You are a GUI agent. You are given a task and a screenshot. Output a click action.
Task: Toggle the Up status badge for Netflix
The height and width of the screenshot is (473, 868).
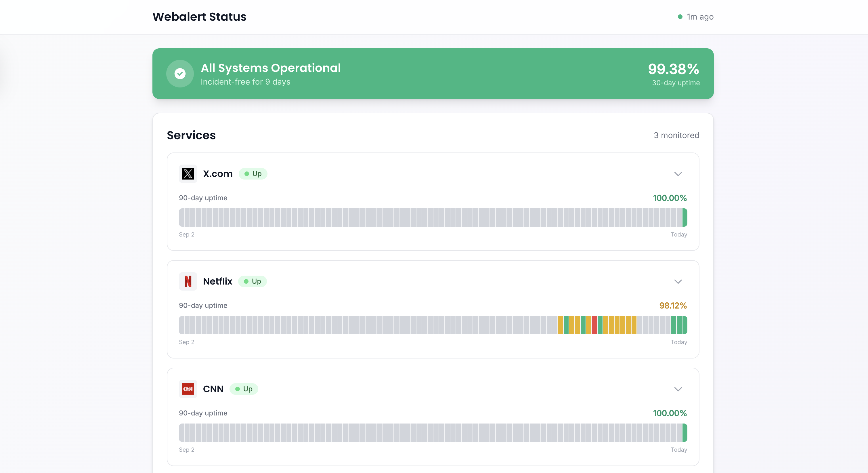pyautogui.click(x=253, y=281)
